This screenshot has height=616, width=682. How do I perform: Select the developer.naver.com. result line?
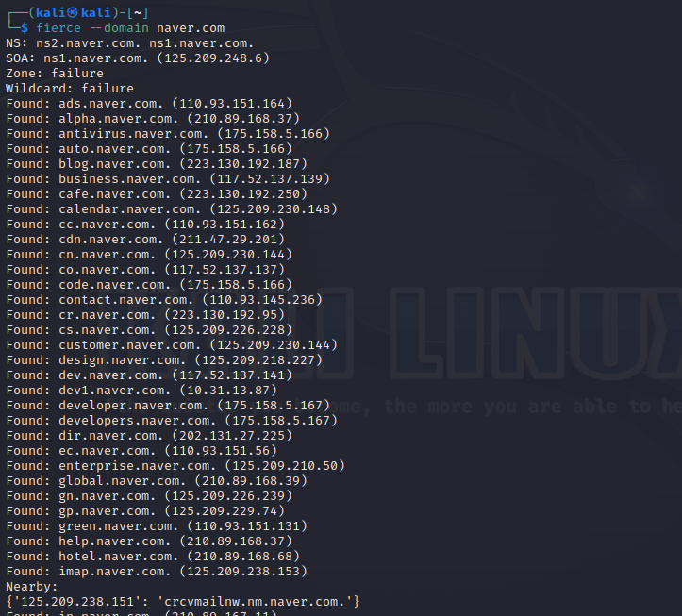point(168,405)
